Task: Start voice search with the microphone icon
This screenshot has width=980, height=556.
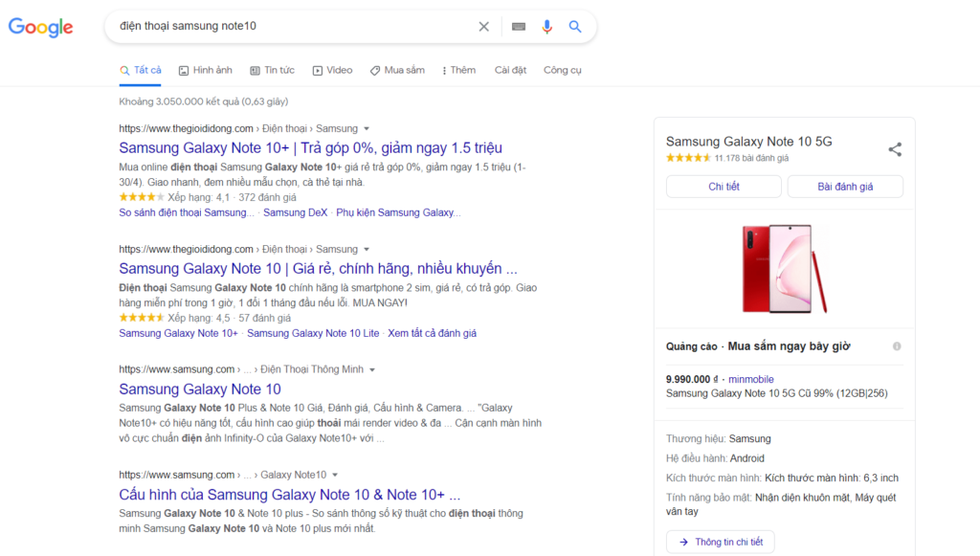Action: (x=546, y=26)
